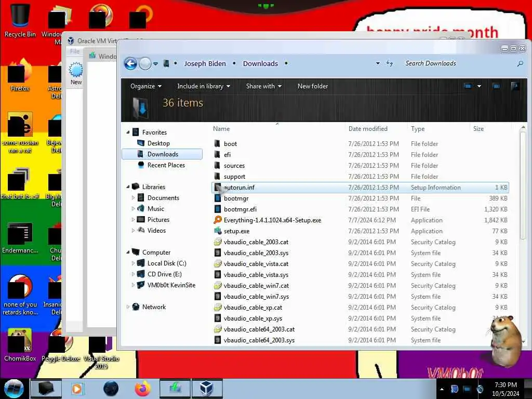Select the setup.exe file icon

tap(218, 231)
